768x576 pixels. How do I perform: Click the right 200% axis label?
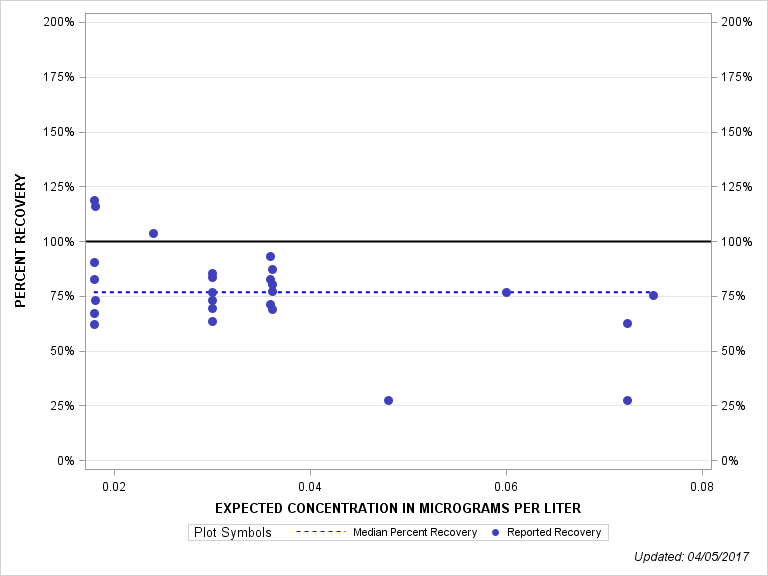coord(737,22)
